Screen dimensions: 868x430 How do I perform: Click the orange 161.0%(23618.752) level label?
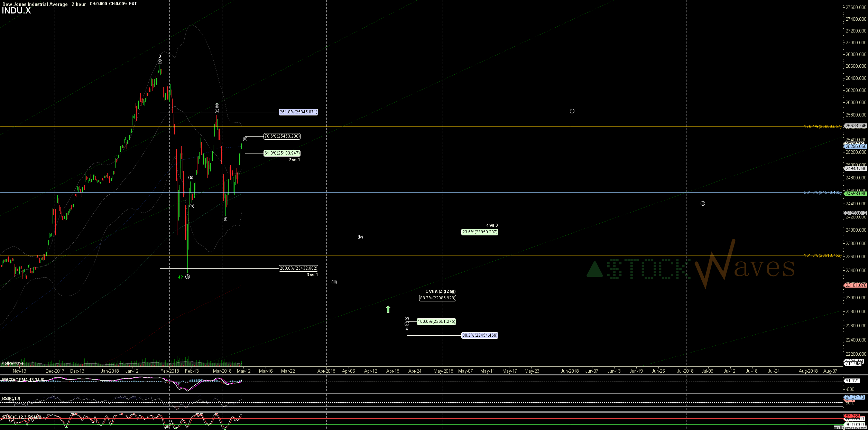822,255
